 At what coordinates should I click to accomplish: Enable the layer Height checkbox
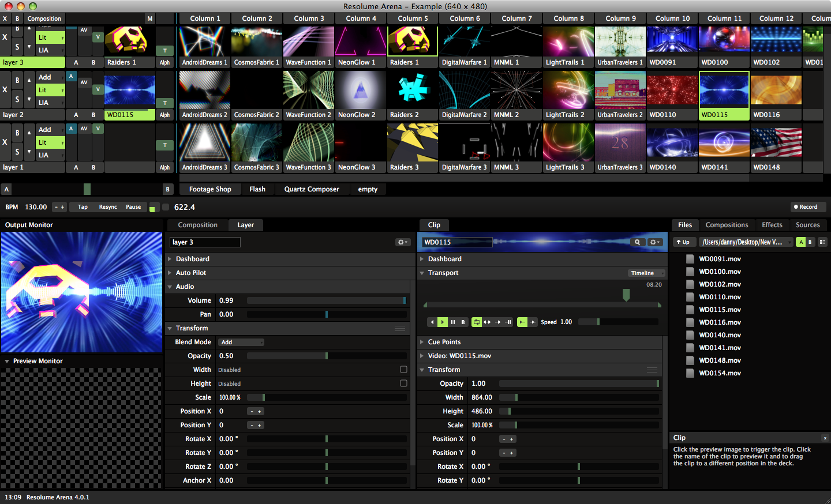[x=403, y=383]
